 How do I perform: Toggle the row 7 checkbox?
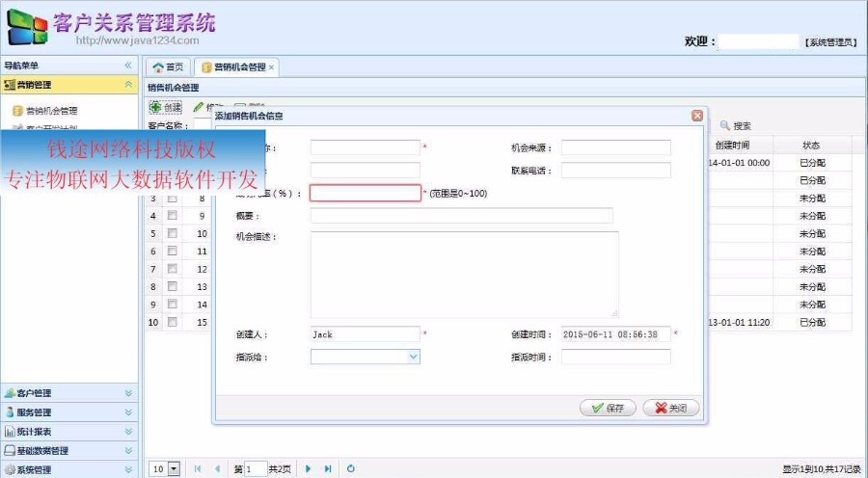tap(173, 268)
